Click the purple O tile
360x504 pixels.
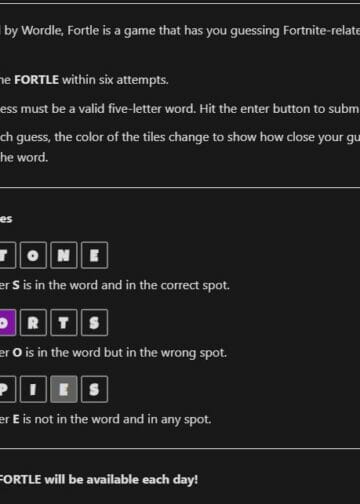coord(7,322)
